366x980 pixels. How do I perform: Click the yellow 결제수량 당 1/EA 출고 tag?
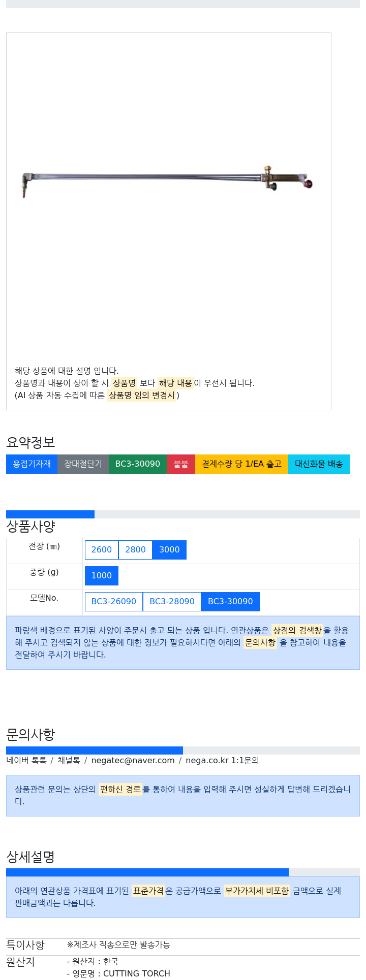click(241, 464)
